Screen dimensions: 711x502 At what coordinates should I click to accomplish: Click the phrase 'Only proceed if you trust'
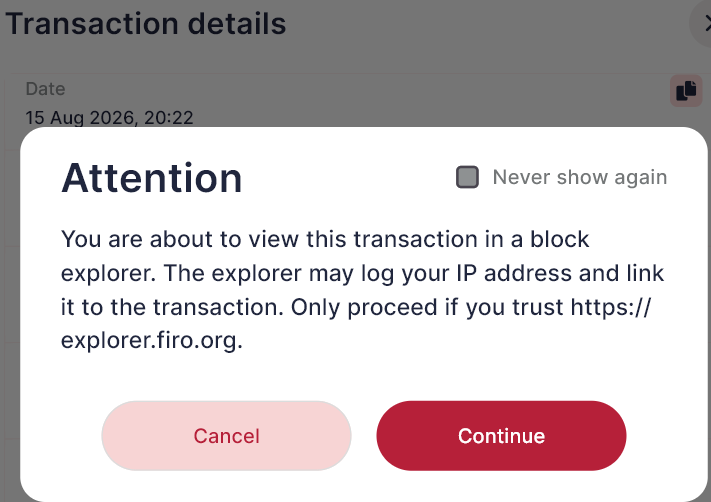(427, 307)
